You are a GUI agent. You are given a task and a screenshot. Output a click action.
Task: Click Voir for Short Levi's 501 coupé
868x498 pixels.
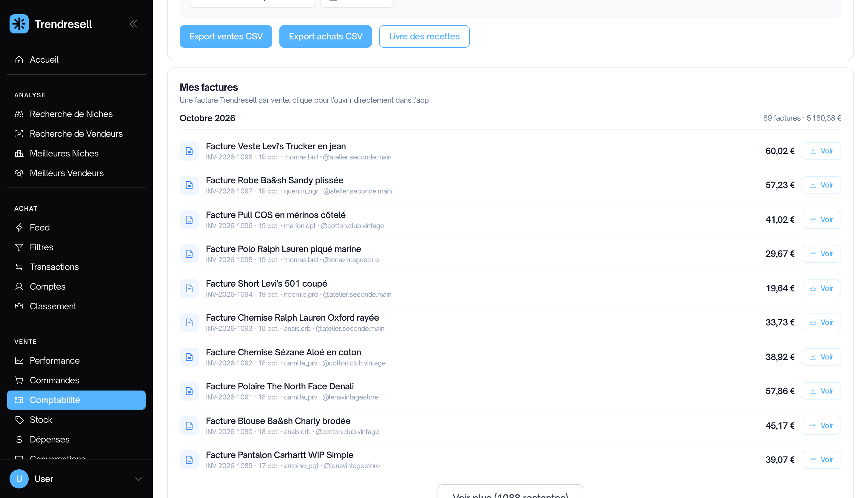[821, 288]
